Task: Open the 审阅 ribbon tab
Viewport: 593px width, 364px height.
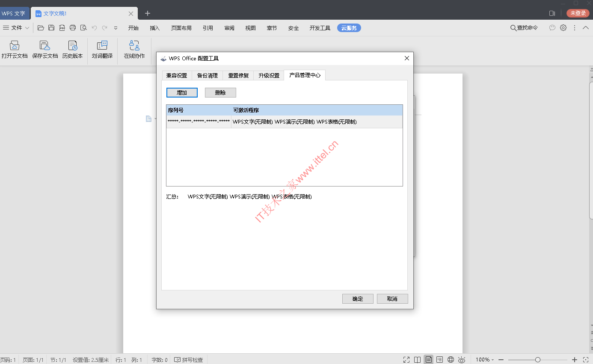Action: tap(229, 28)
